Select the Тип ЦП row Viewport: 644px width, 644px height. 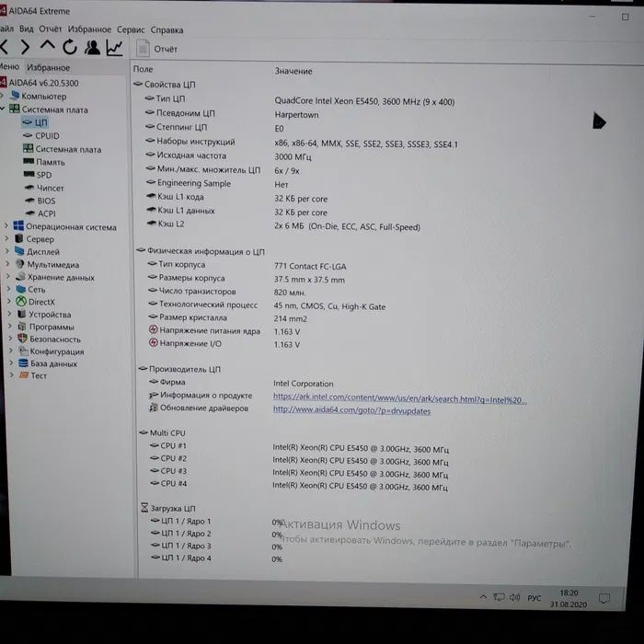(x=300, y=99)
